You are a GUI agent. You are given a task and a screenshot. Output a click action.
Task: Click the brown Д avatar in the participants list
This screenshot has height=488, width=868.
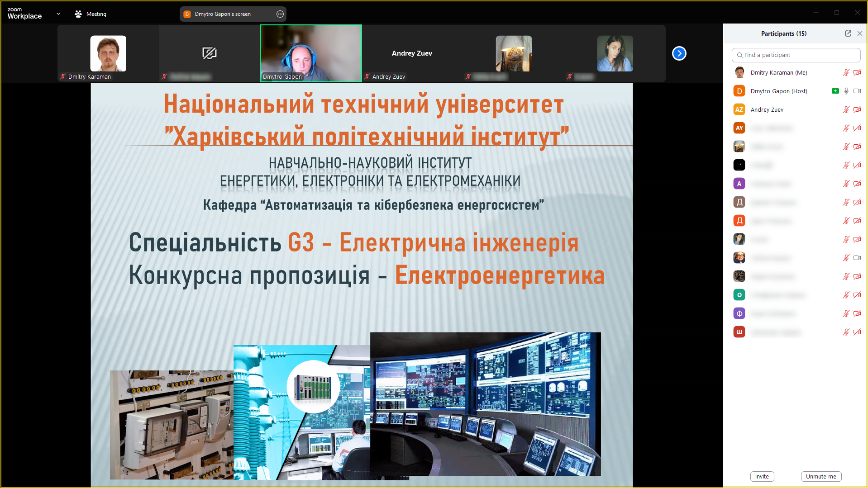[739, 202]
